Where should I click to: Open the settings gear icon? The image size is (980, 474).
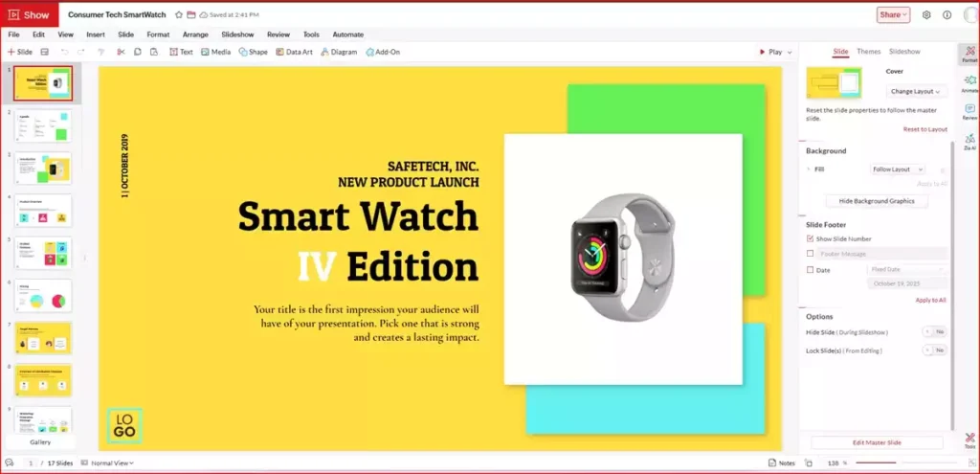coord(925,15)
